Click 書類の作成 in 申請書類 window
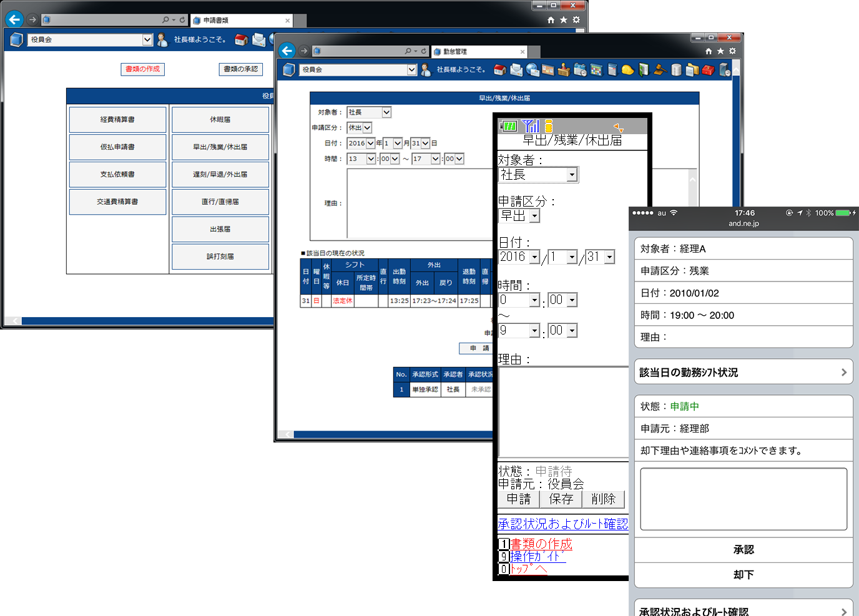859x616 pixels. [142, 69]
